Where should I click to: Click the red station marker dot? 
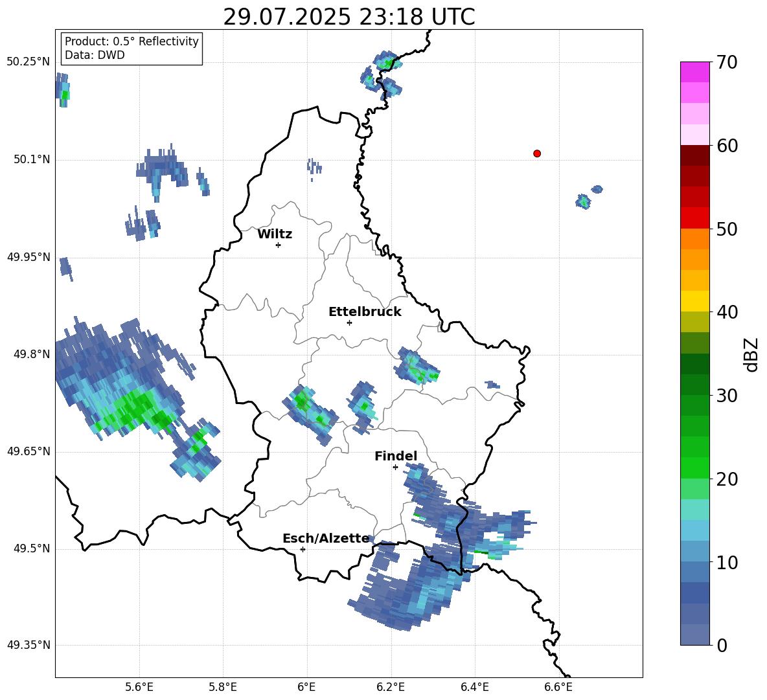click(536, 153)
